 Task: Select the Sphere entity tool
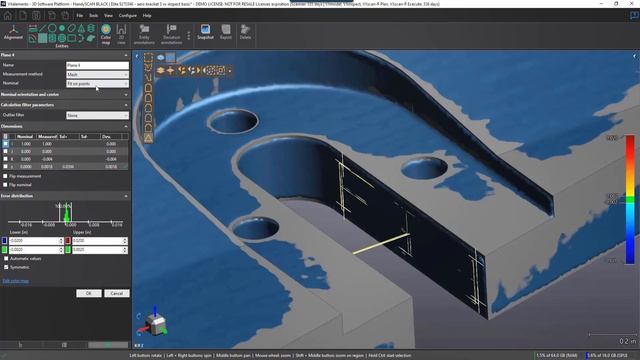(x=62, y=38)
